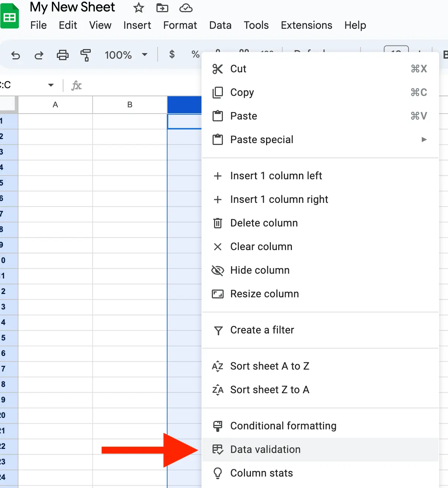Open the Data menu
The width and height of the screenshot is (448, 488).
pyautogui.click(x=220, y=25)
